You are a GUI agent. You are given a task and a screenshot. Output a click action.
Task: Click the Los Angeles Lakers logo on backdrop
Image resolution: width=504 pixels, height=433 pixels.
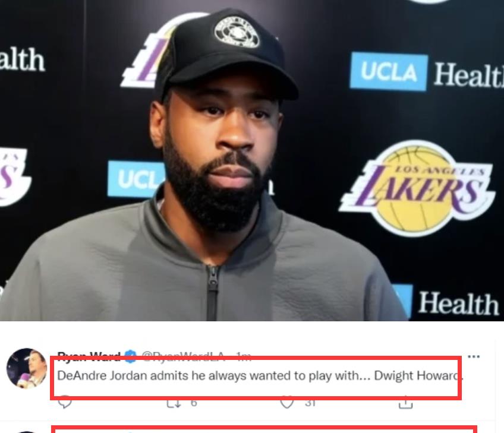tap(418, 188)
